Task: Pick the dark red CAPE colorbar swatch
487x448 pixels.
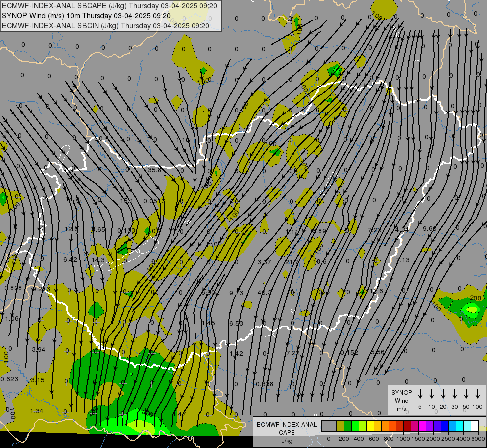Action: click(407, 426)
